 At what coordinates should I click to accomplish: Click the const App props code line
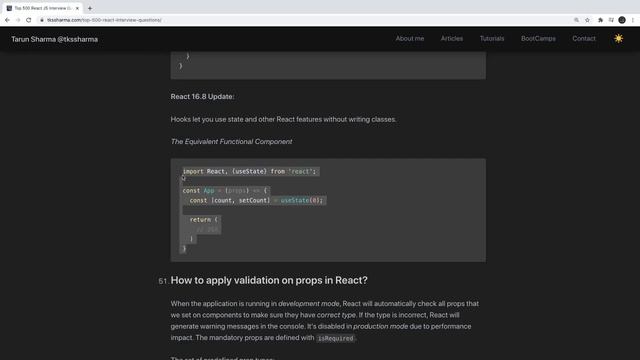coord(224,191)
